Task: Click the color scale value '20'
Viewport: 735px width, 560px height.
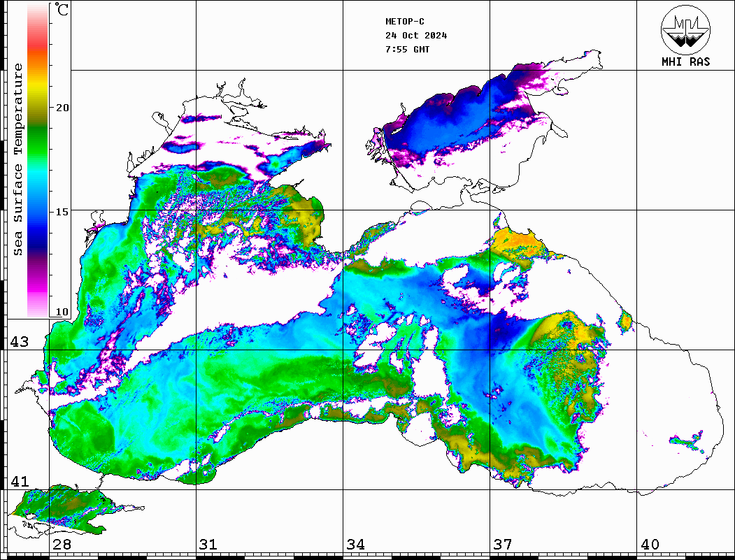Action: [x=62, y=108]
